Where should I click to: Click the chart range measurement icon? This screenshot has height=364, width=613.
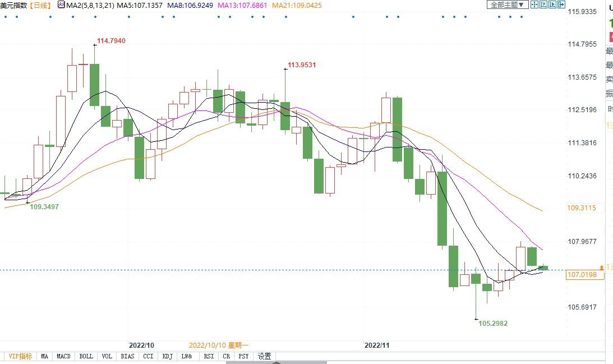tap(543, 4)
